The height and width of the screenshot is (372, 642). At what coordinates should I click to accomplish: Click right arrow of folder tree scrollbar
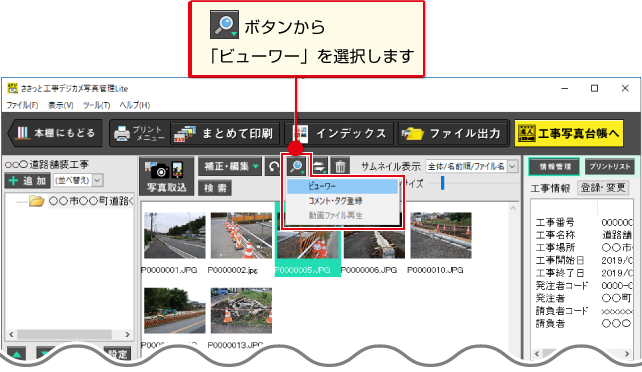pyautogui.click(x=127, y=334)
